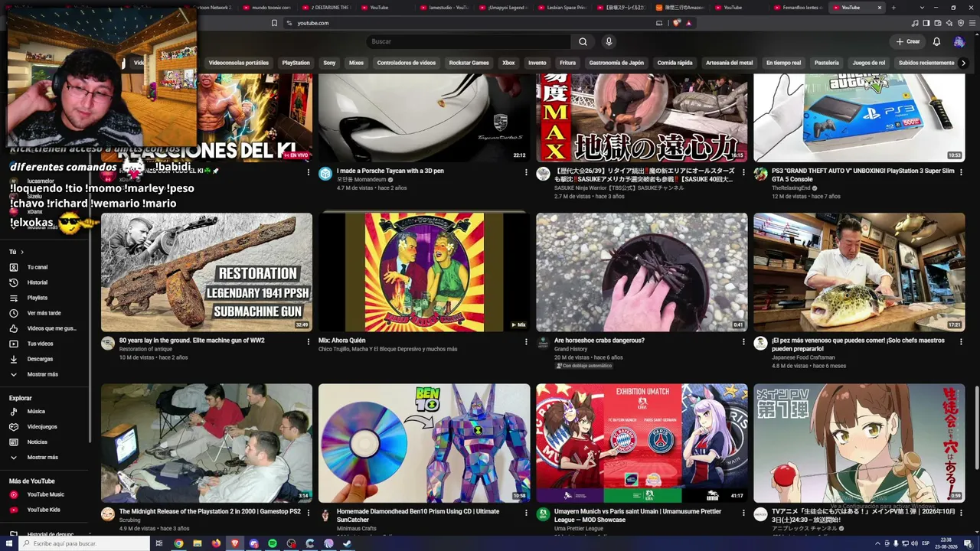
Task: Open Brave Wallet icon
Action: click(937, 23)
